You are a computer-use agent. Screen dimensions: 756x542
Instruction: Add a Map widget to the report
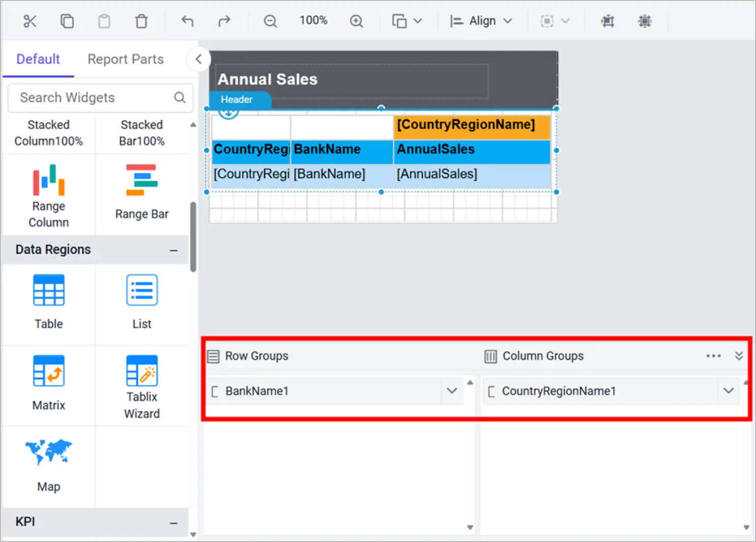[48, 465]
